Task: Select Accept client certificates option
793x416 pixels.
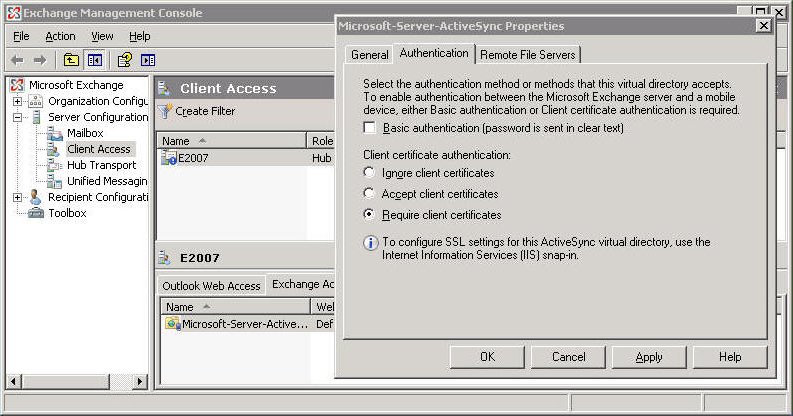Action: click(x=369, y=194)
